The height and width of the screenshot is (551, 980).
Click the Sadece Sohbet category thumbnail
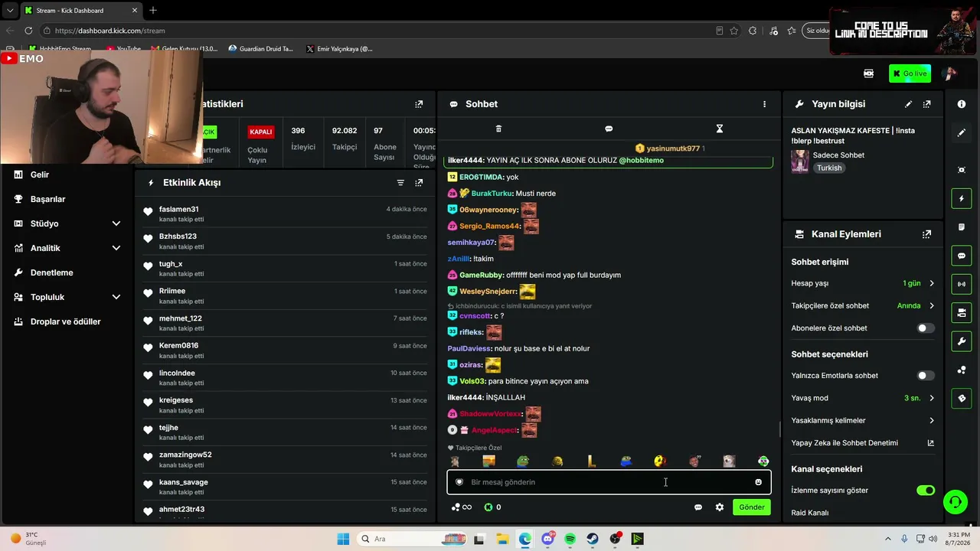coord(799,161)
